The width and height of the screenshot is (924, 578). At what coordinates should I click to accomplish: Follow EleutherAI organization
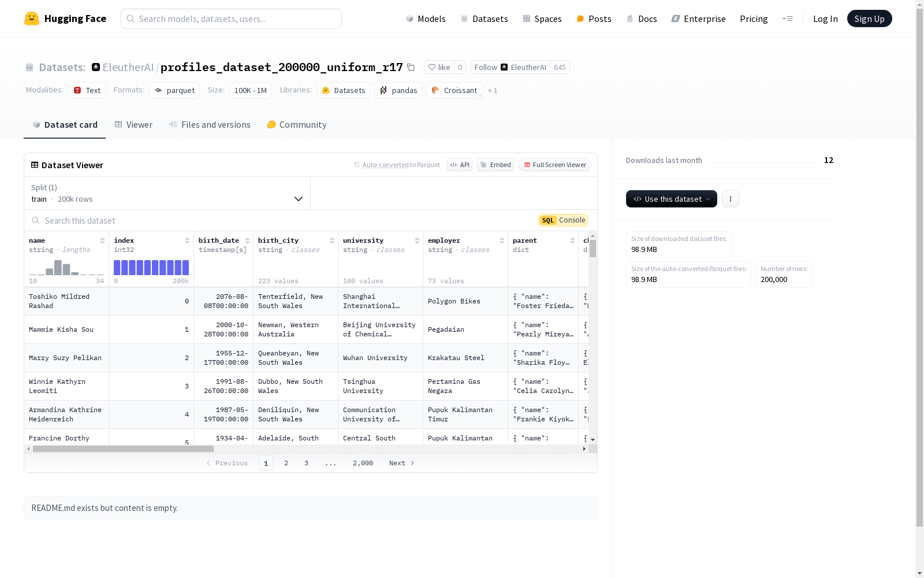point(511,67)
